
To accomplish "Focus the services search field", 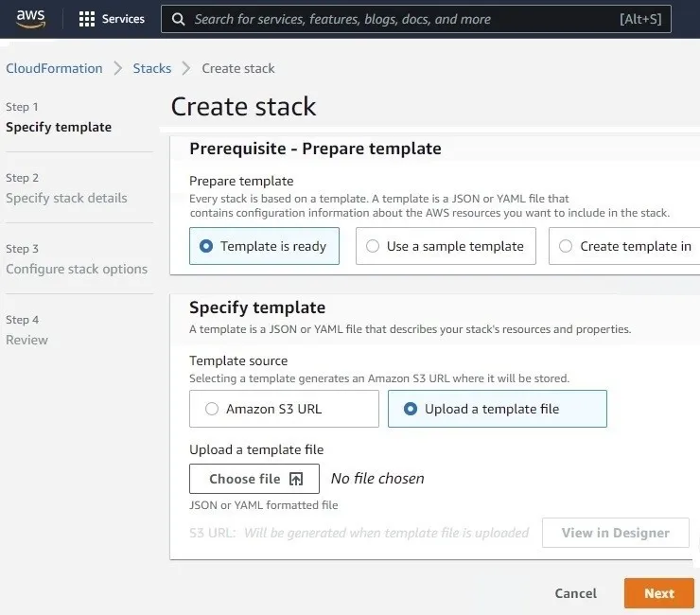I will [x=415, y=19].
